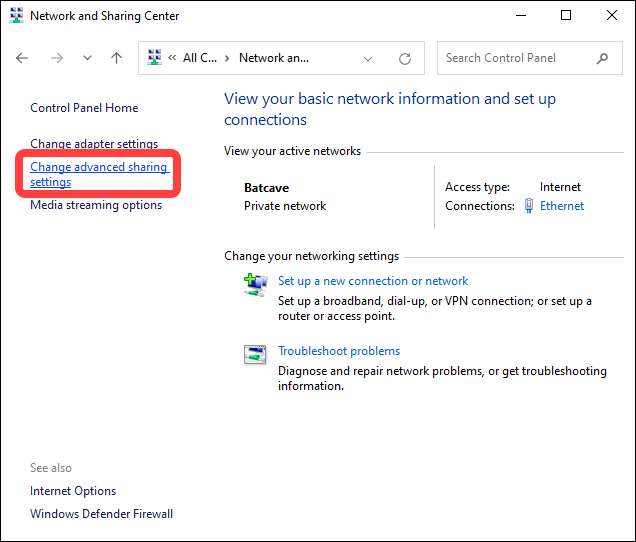This screenshot has width=636, height=542.
Task: Click the Ethernet connection plug icon
Action: coord(527,206)
